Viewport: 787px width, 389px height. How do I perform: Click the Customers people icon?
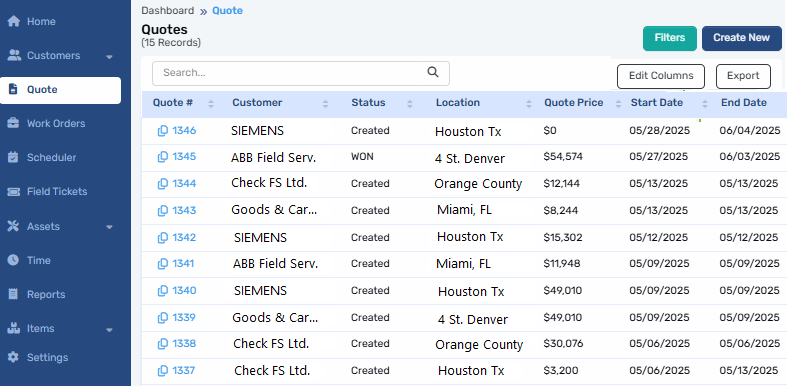pyautogui.click(x=14, y=55)
